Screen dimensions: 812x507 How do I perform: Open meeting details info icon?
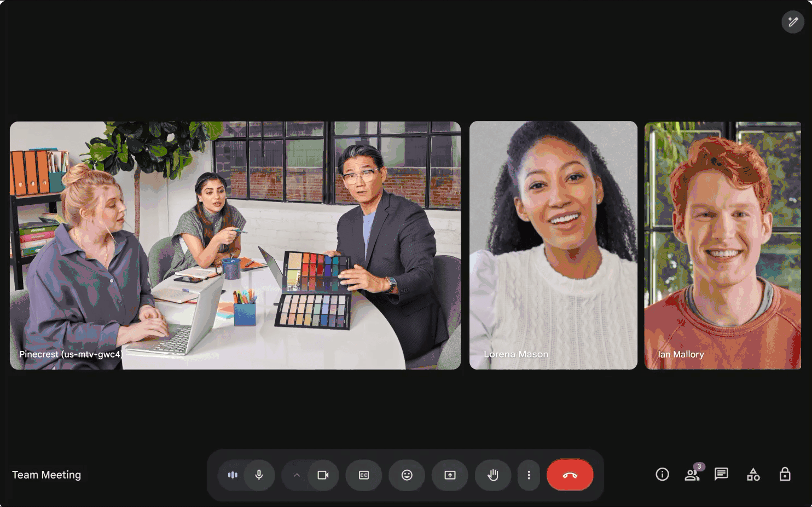662,474
